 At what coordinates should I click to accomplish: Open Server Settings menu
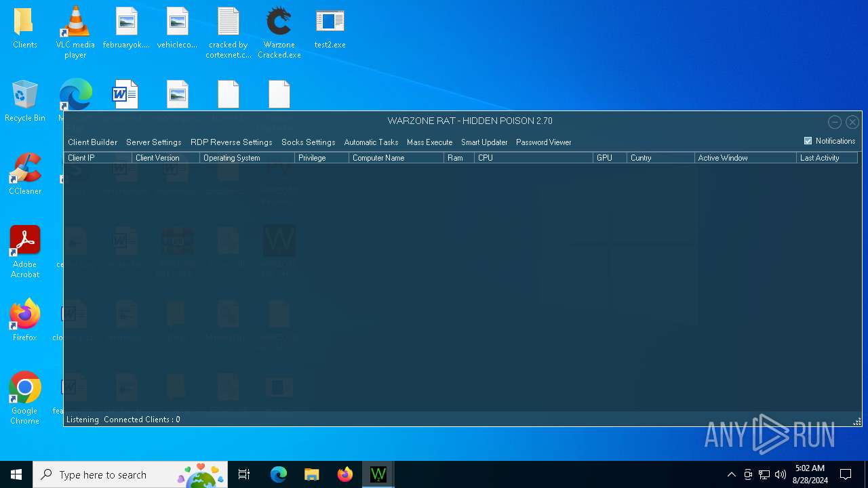[154, 142]
